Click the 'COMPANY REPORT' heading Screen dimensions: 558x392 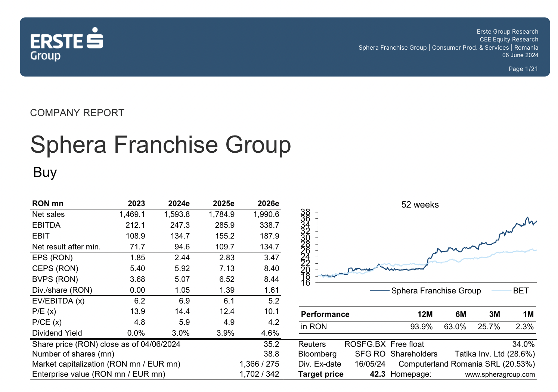tap(77, 113)
